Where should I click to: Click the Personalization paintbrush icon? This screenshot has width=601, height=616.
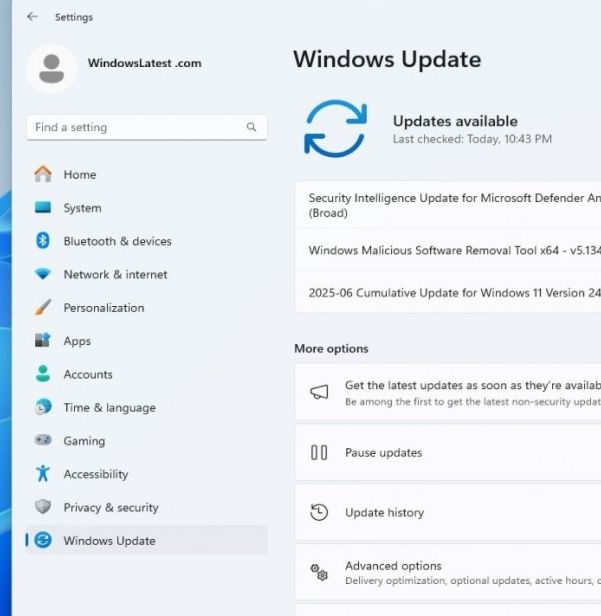pos(43,307)
